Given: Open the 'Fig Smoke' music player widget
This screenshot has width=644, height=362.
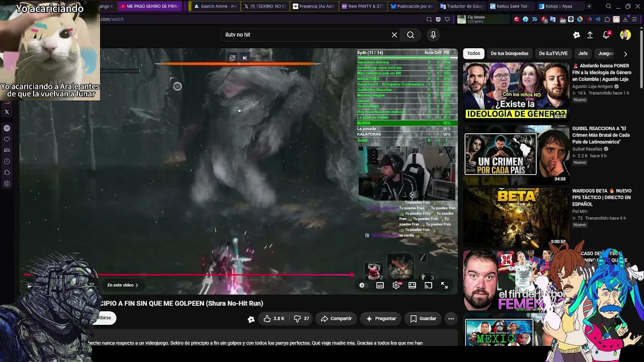Looking at the screenshot, I should click(484, 19).
